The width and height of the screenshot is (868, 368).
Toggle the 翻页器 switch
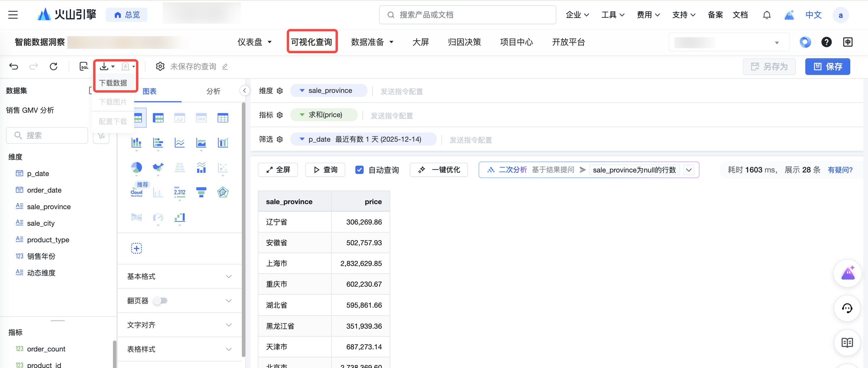coord(161,300)
